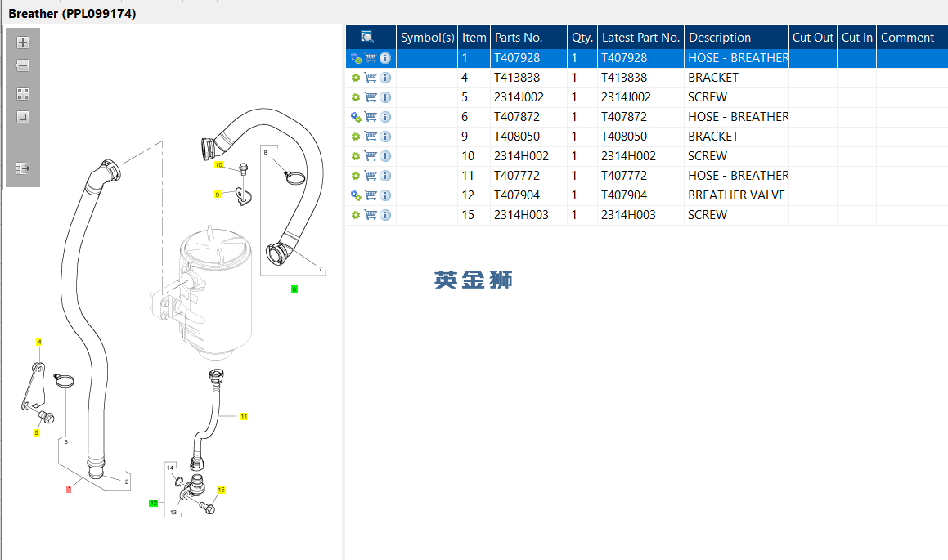
Task: Add T407772 hose to cart
Action: [371, 176]
